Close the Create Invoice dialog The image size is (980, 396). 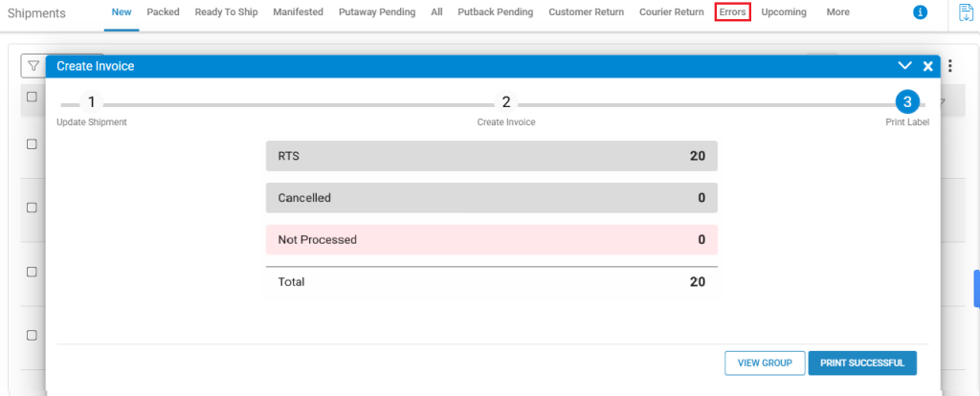click(x=927, y=66)
